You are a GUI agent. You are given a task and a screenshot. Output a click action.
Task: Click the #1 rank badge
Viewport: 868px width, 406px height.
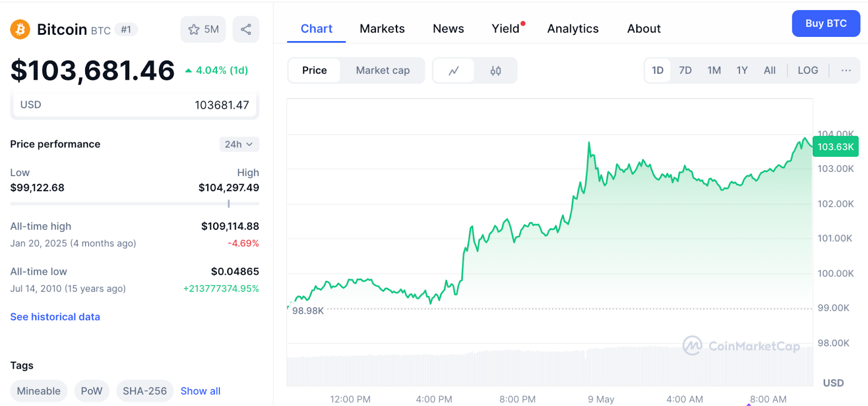pos(126,29)
